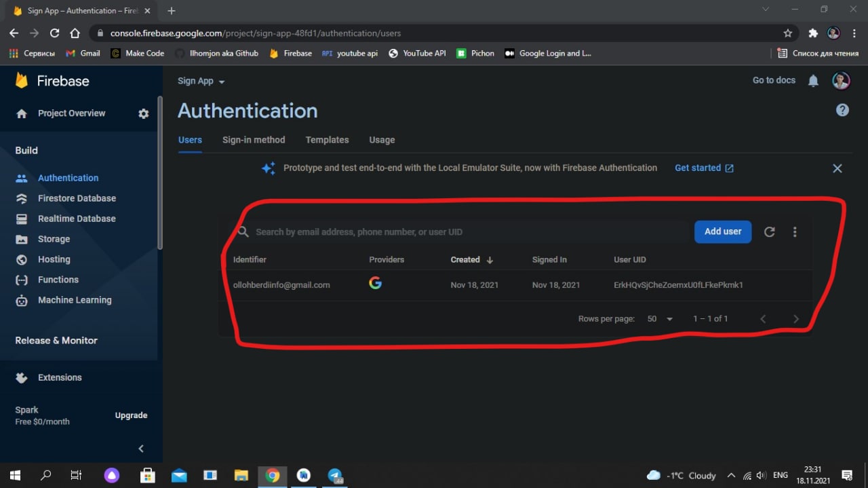Open the Windows Start menu
The width and height of the screenshot is (868, 488).
tap(14, 475)
